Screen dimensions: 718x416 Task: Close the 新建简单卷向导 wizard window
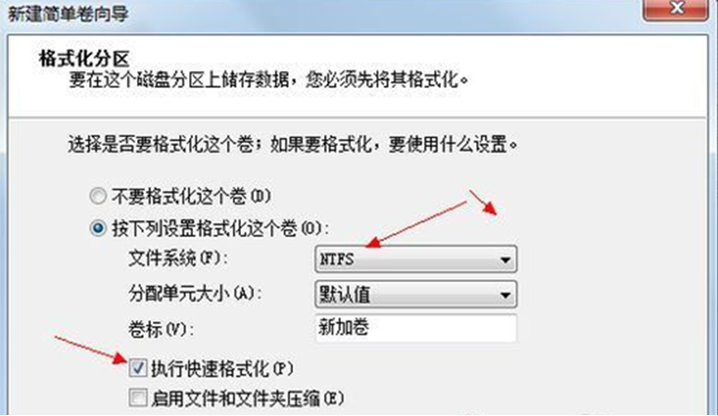coord(676,8)
